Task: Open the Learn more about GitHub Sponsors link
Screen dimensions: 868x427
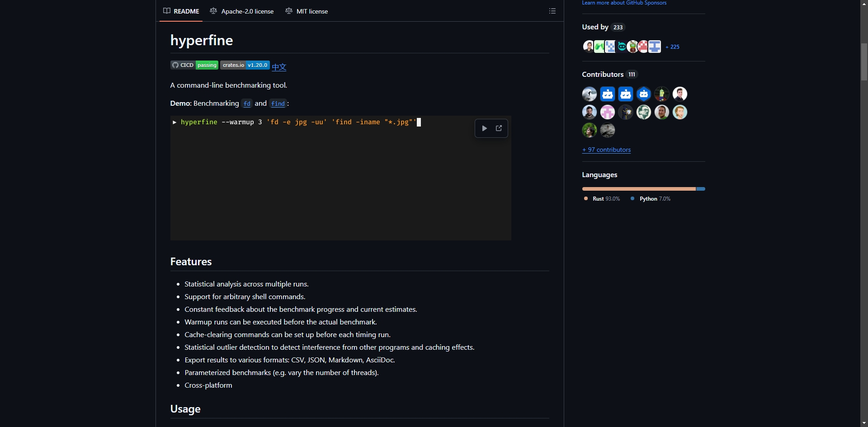Action: tap(624, 3)
